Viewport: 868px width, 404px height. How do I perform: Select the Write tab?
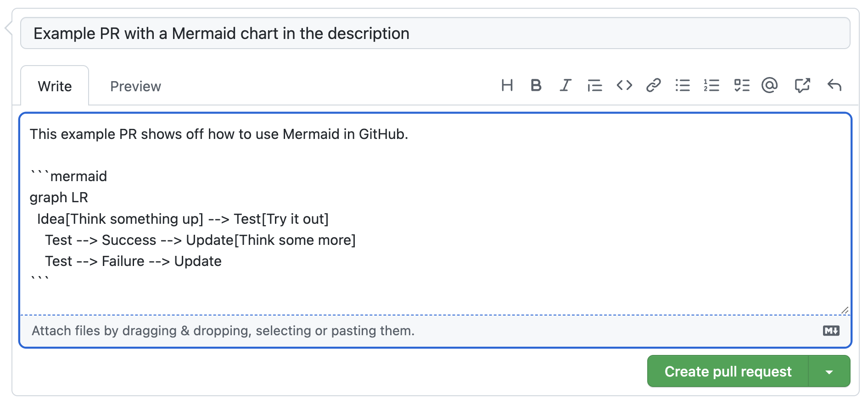coord(55,86)
